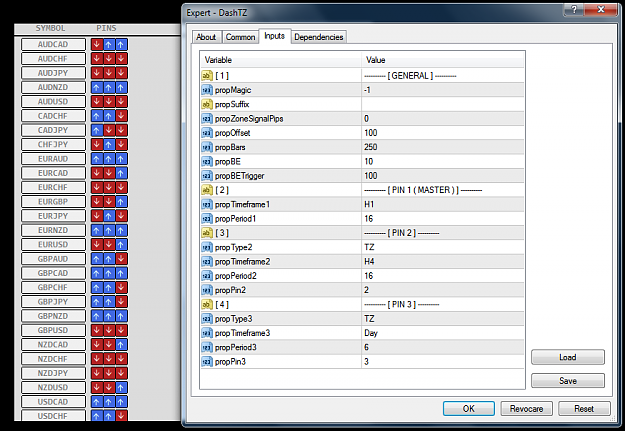Edit the propTimeframe3 value Day
The width and height of the screenshot is (625, 431).
point(443,333)
